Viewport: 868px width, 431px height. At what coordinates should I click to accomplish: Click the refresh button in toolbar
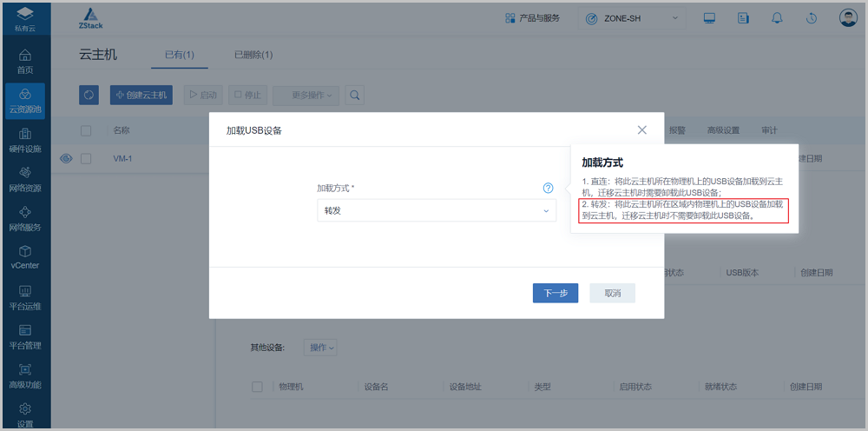tap(89, 95)
